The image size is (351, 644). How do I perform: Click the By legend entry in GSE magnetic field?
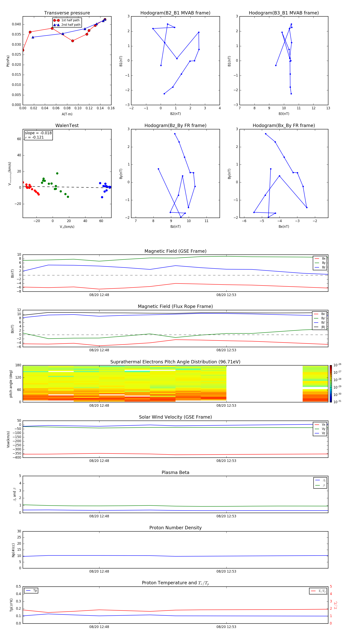tap(320, 263)
